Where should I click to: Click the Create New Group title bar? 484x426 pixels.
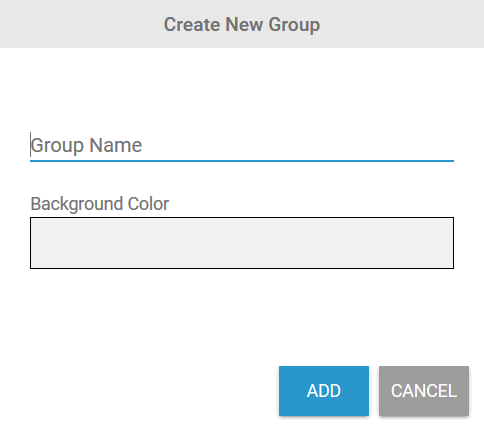point(242,24)
